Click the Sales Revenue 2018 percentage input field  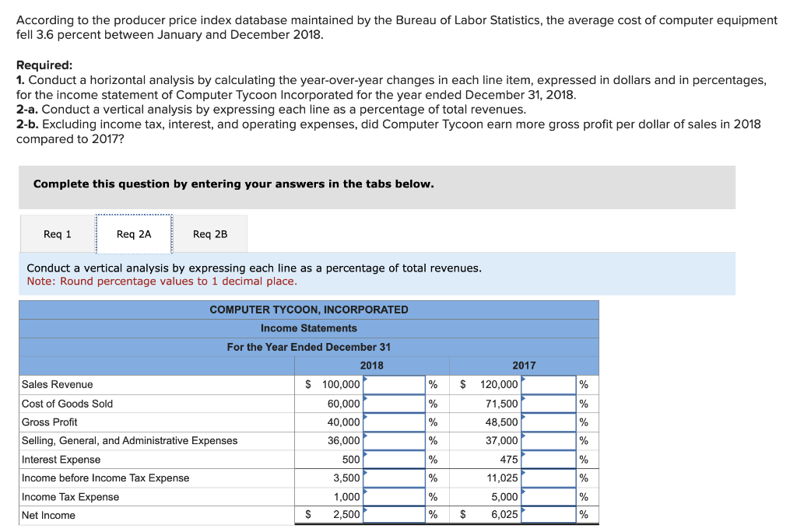point(395,384)
